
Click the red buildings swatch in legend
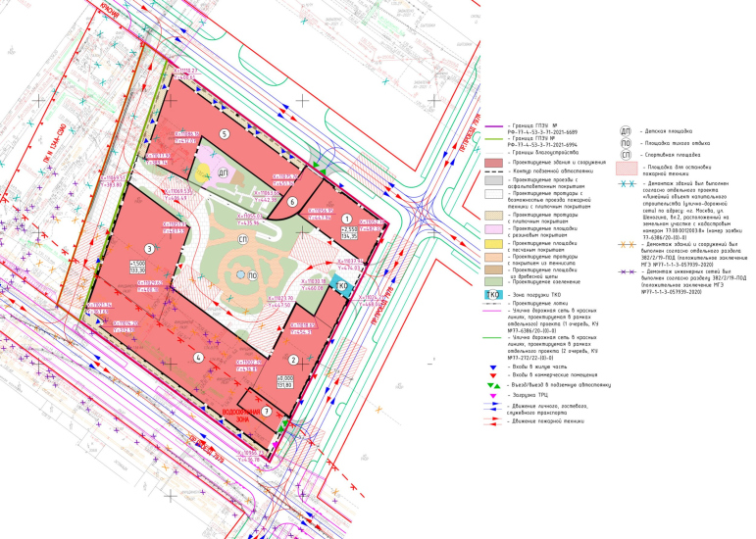click(494, 162)
